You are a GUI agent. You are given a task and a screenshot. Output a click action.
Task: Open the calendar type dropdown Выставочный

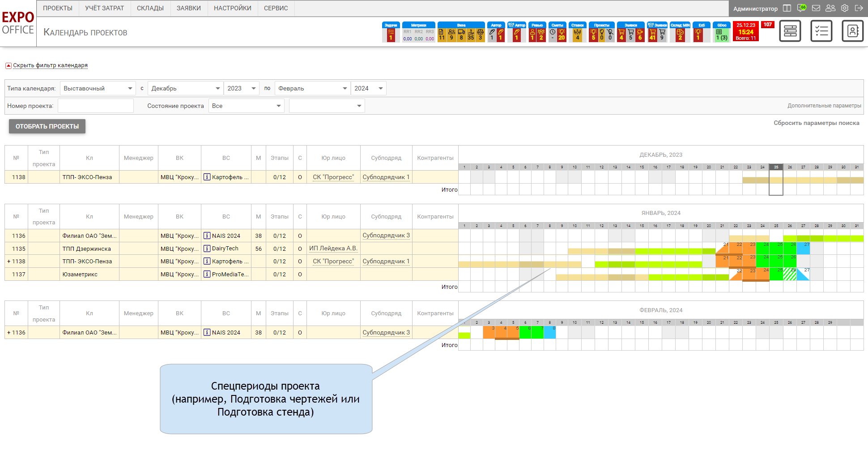coord(98,88)
